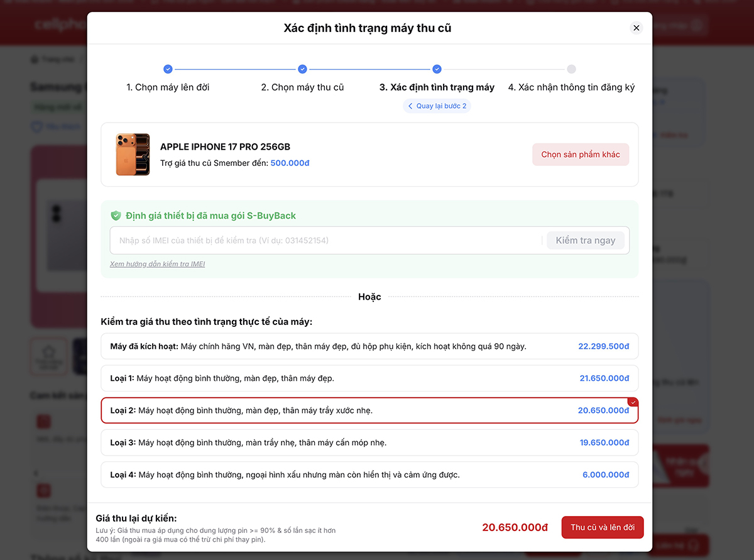The height and width of the screenshot is (560, 754).
Task: Open Xem hướng dẫn kiểm tra IMEI link
Action: click(157, 264)
